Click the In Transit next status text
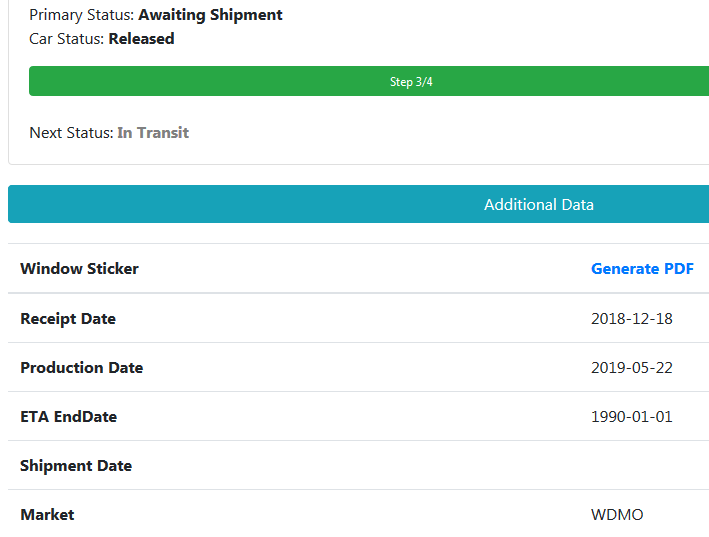The image size is (709, 537). point(153,132)
